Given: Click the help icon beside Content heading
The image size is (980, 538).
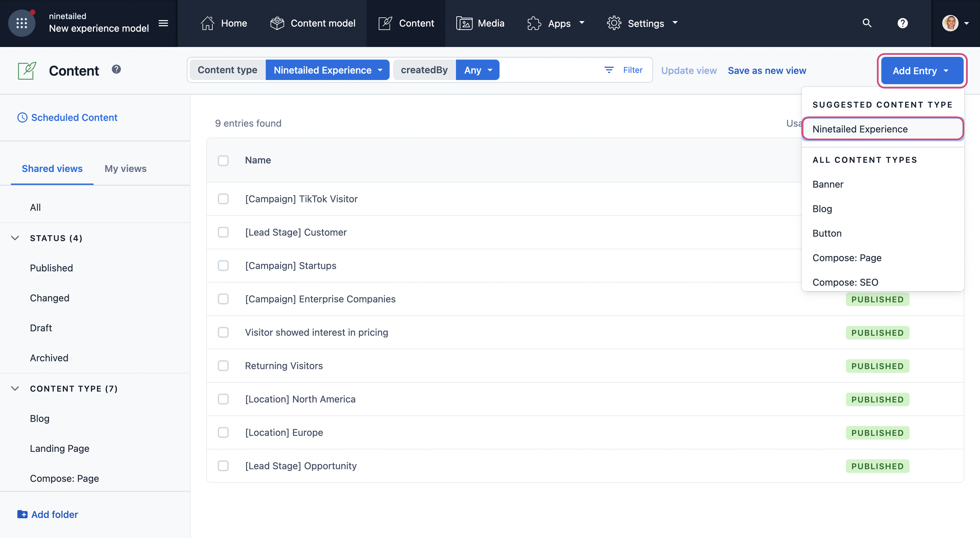Looking at the screenshot, I should point(116,69).
